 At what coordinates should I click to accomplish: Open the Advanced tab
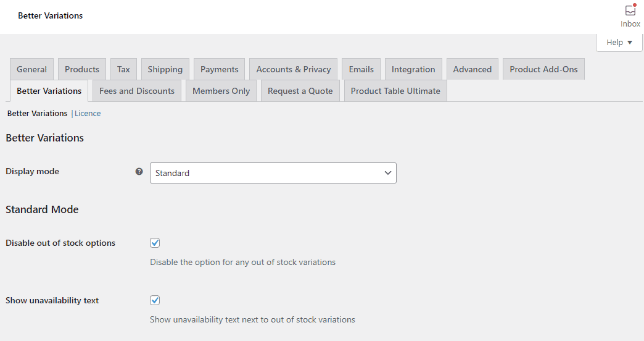point(473,69)
